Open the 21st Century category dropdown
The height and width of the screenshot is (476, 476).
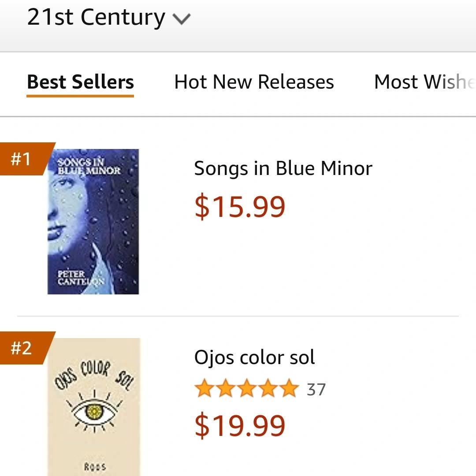coord(96,18)
